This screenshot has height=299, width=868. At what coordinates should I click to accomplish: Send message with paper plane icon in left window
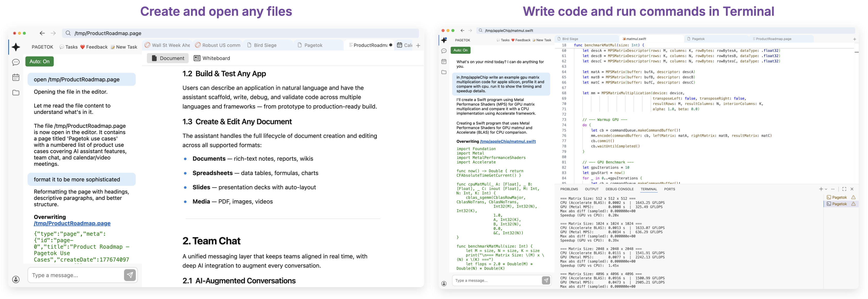click(130, 275)
